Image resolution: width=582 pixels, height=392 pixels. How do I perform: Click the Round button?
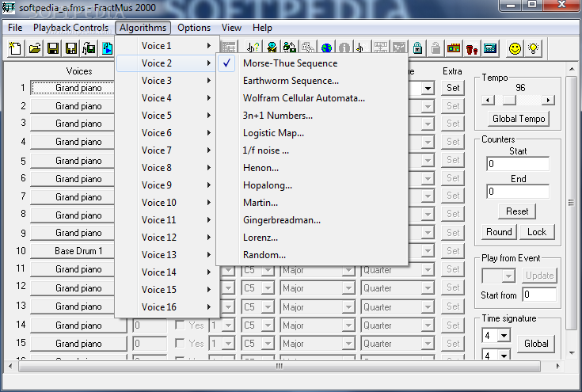pyautogui.click(x=499, y=232)
